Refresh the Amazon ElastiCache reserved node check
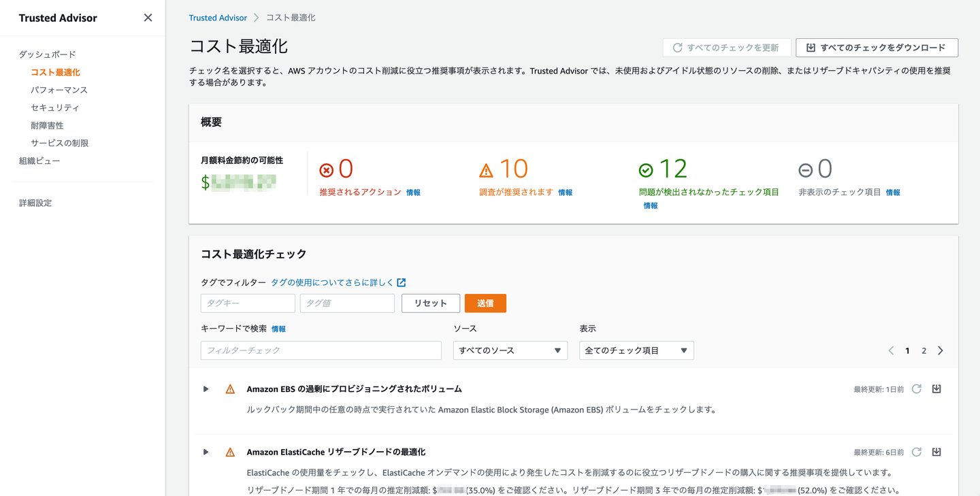 tap(917, 452)
